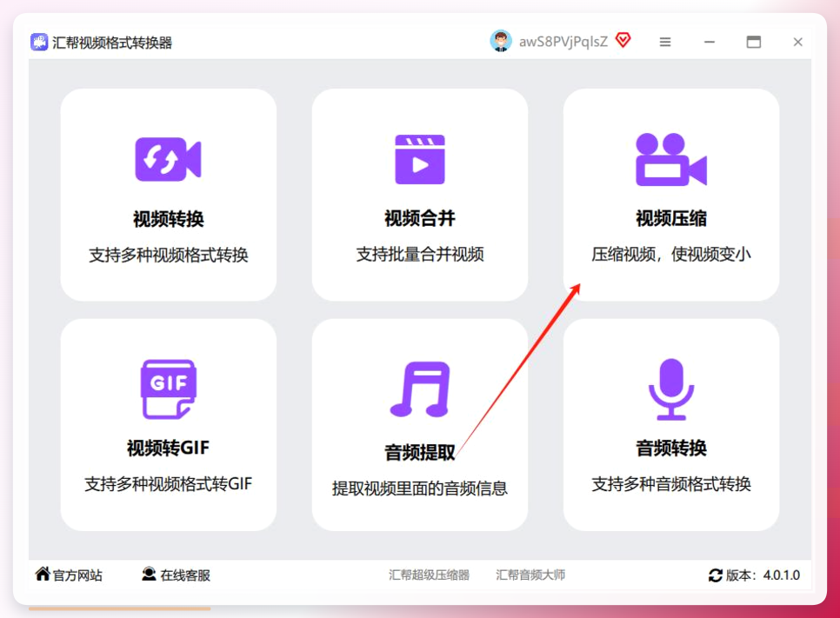Click the 视频合并 clapperboard icon
Image resolution: width=840 pixels, height=618 pixels.
pos(420,159)
